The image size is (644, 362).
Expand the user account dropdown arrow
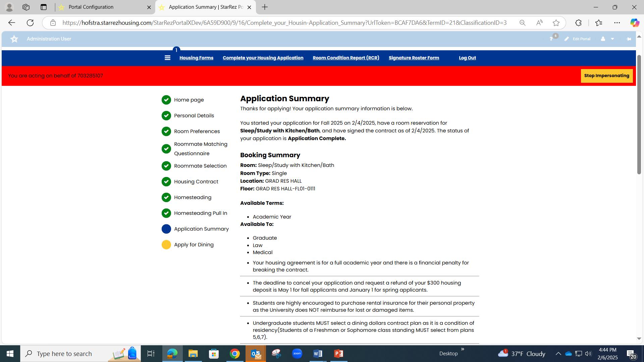pyautogui.click(x=612, y=39)
